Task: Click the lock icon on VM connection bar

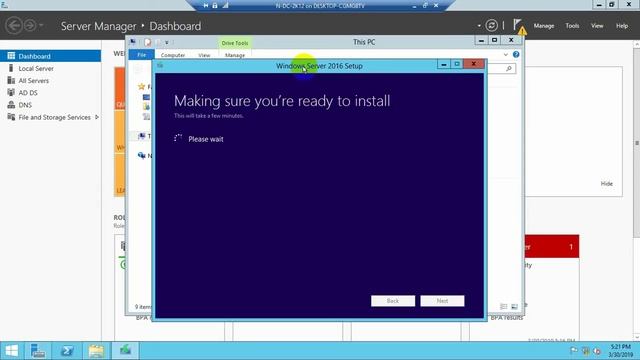Action: point(215,6)
